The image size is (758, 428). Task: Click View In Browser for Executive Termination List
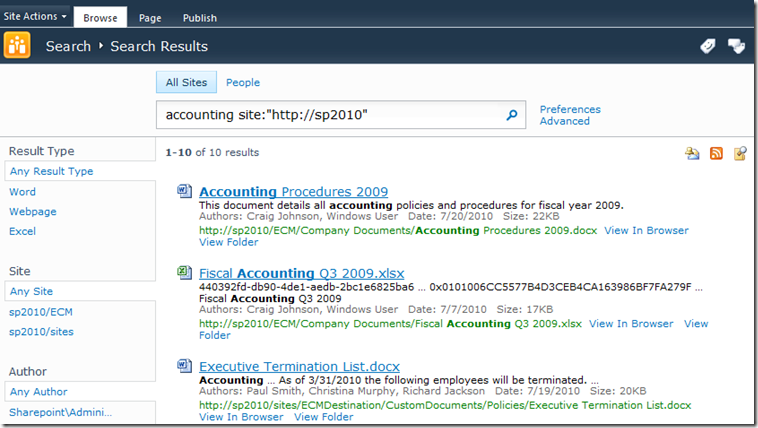pos(241,417)
